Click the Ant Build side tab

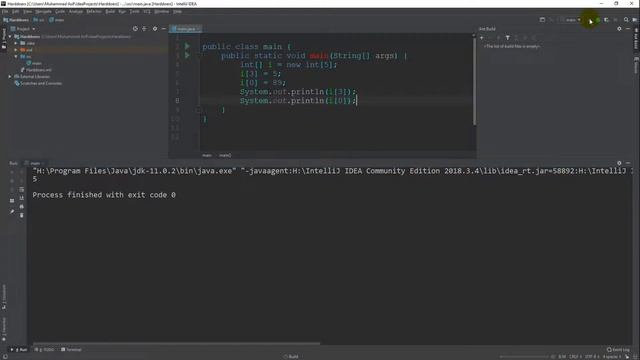pyautogui.click(x=636, y=39)
